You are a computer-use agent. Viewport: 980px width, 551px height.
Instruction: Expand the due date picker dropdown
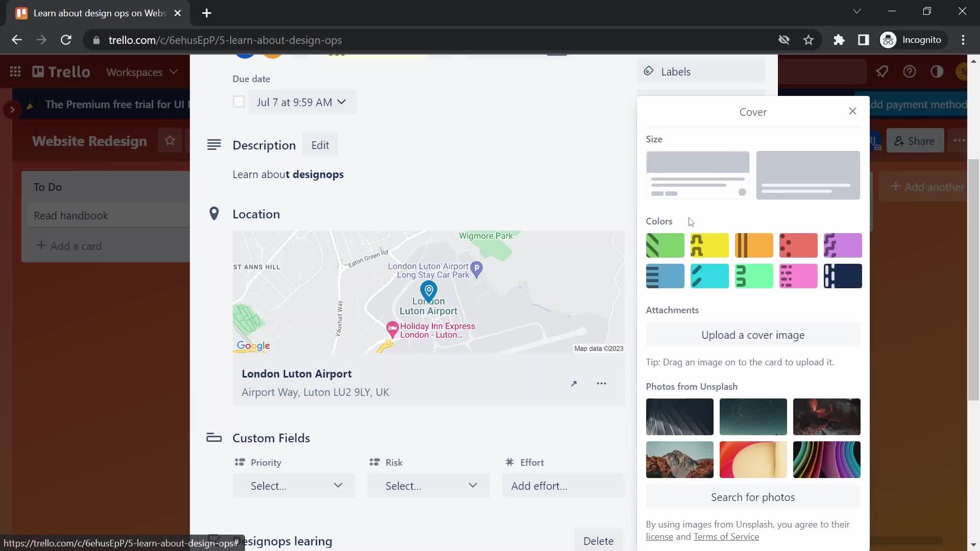tap(302, 102)
